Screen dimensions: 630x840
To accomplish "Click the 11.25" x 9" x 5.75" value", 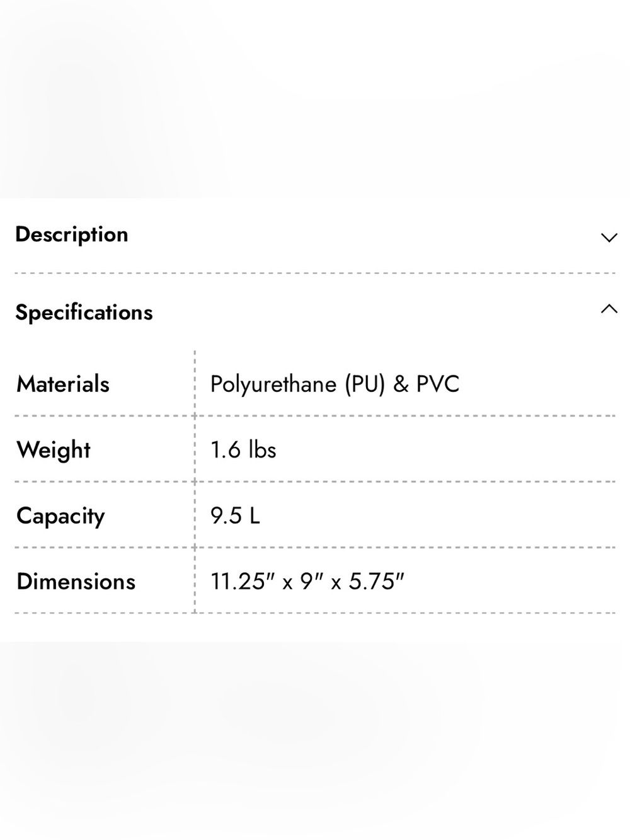I will tap(307, 581).
